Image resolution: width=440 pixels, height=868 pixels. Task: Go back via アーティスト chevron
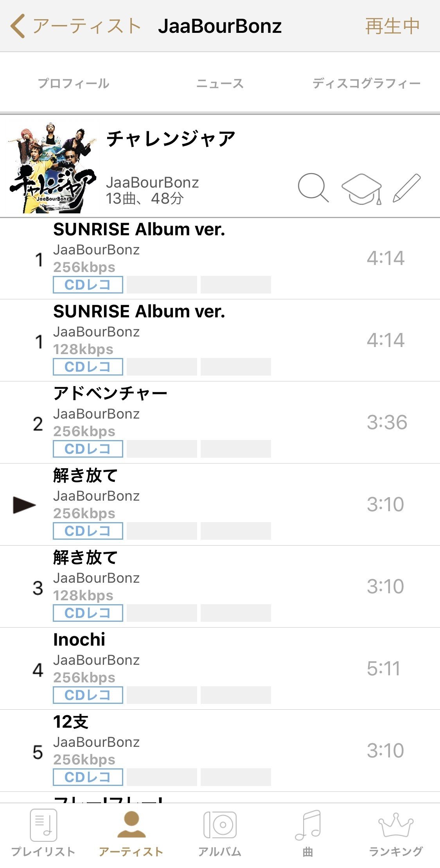(75, 26)
